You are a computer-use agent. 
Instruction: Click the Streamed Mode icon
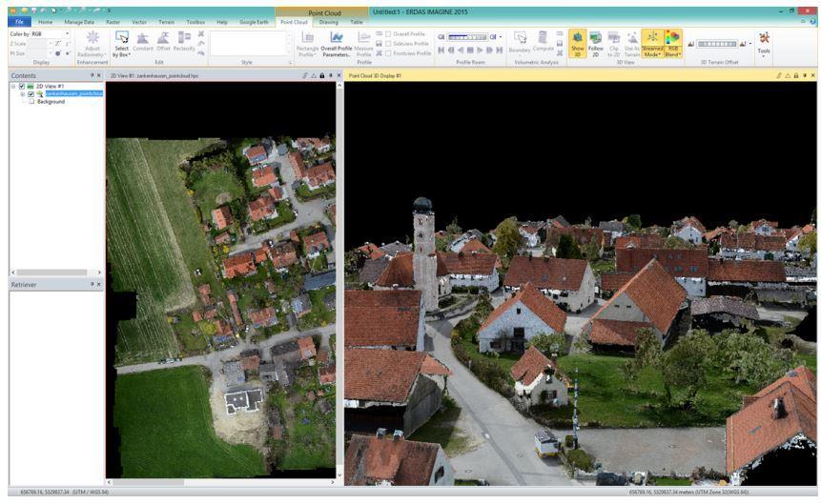point(651,44)
